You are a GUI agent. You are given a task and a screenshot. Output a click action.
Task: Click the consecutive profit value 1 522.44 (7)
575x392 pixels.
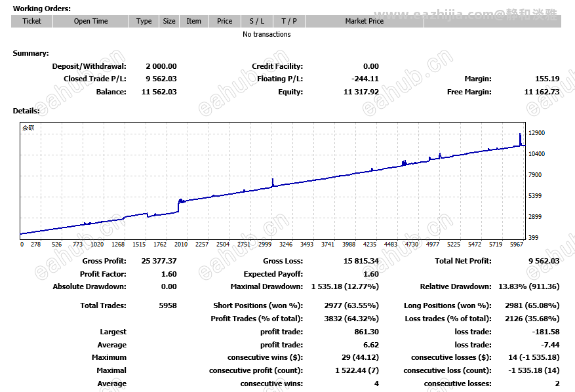[x=357, y=371]
